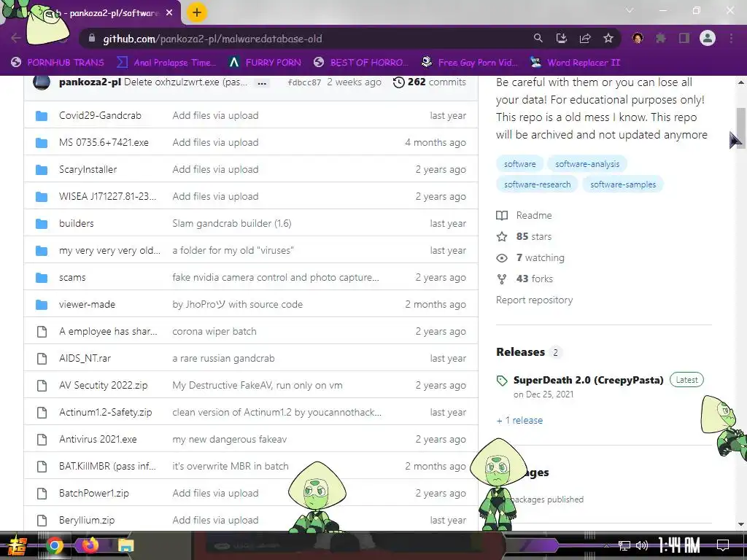This screenshot has width=747, height=560.
Task: Open a new browser tab with the plus button
Action: click(x=197, y=12)
